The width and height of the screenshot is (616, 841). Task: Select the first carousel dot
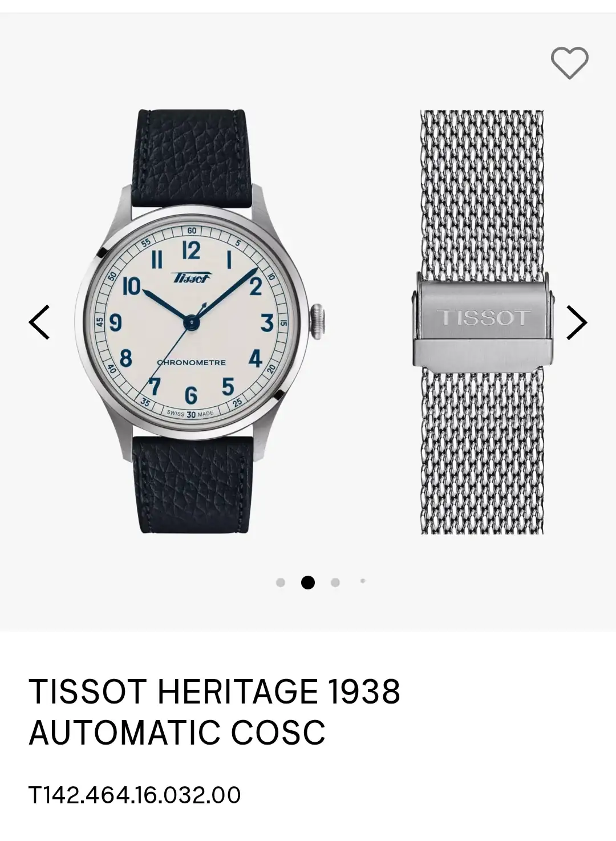click(280, 583)
